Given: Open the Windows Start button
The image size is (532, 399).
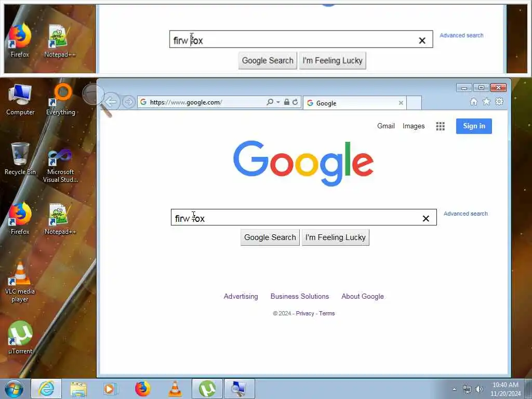Looking at the screenshot, I should click(14, 389).
